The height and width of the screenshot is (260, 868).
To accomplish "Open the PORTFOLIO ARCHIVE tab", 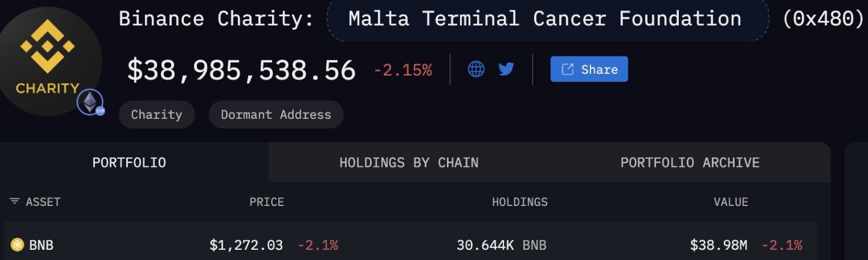I will click(x=690, y=163).
